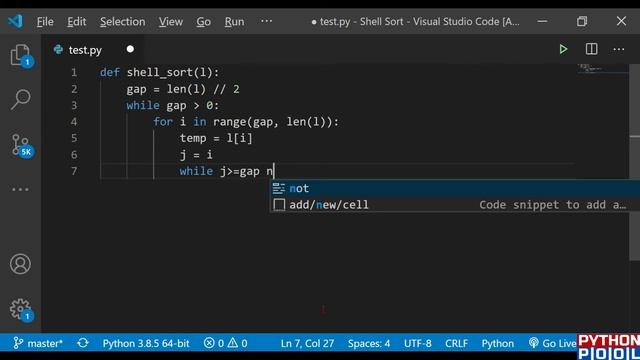Viewport: 640px width, 360px height.
Task: Open the Go menu
Action: [203, 21]
